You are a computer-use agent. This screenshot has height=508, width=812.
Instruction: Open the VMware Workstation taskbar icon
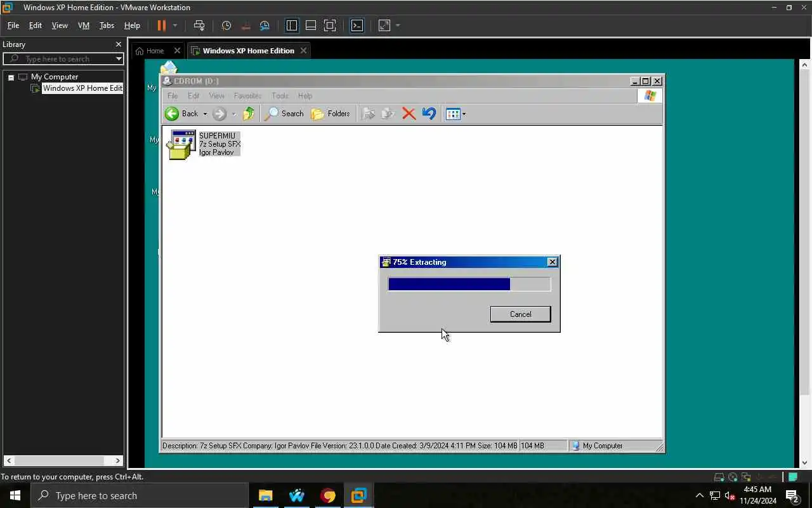358,496
